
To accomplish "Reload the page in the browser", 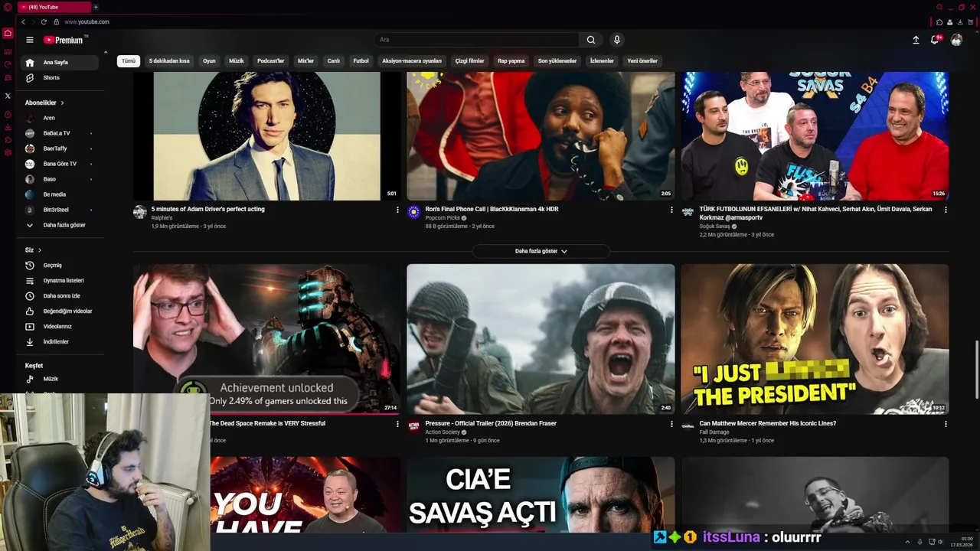I will [x=44, y=22].
